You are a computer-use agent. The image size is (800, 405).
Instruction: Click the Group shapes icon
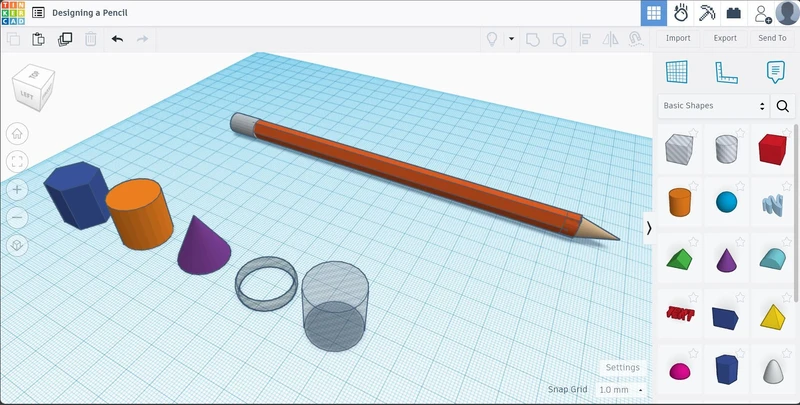click(533, 39)
